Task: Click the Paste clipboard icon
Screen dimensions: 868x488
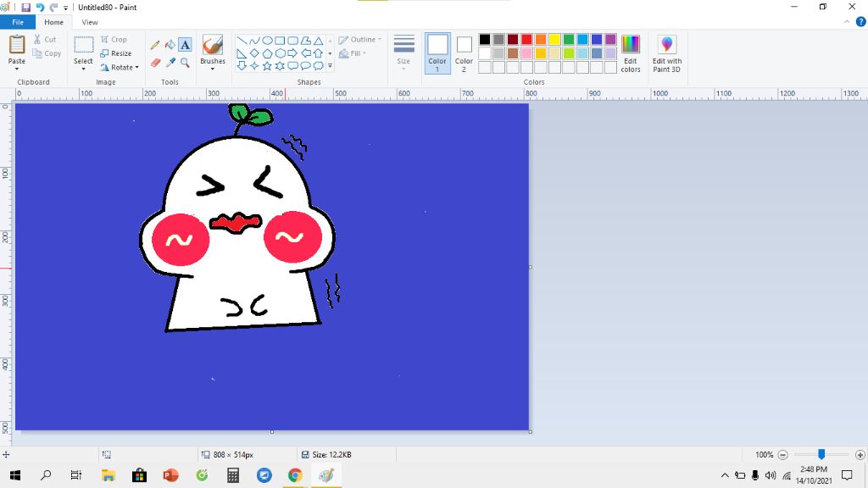Action: click(17, 44)
